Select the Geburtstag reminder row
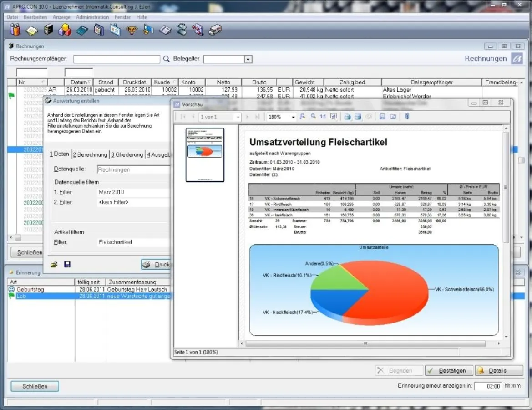 tap(41, 289)
